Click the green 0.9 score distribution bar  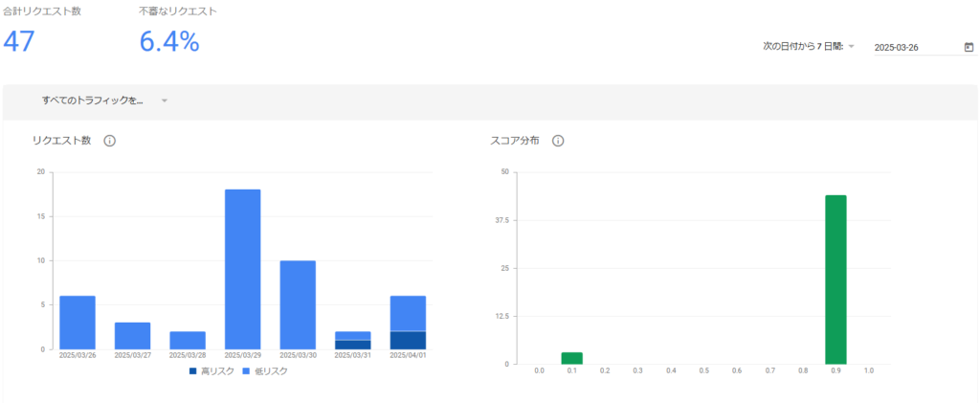tap(835, 280)
